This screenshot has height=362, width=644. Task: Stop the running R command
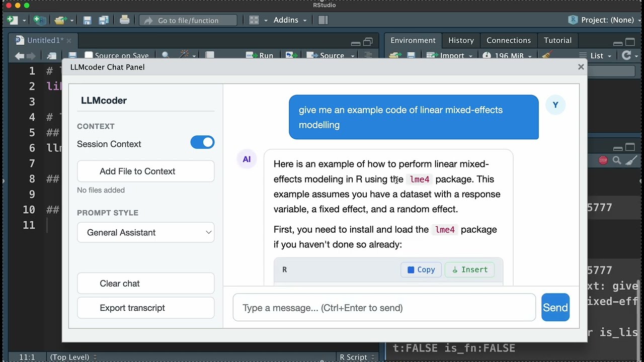pyautogui.click(x=603, y=160)
